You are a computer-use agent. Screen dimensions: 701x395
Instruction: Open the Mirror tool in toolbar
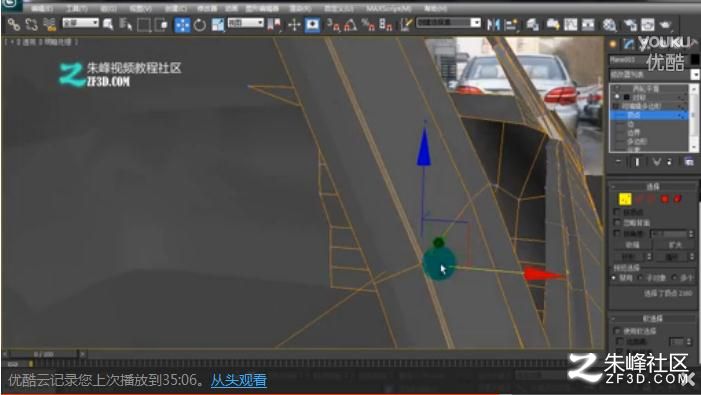tap(493, 25)
